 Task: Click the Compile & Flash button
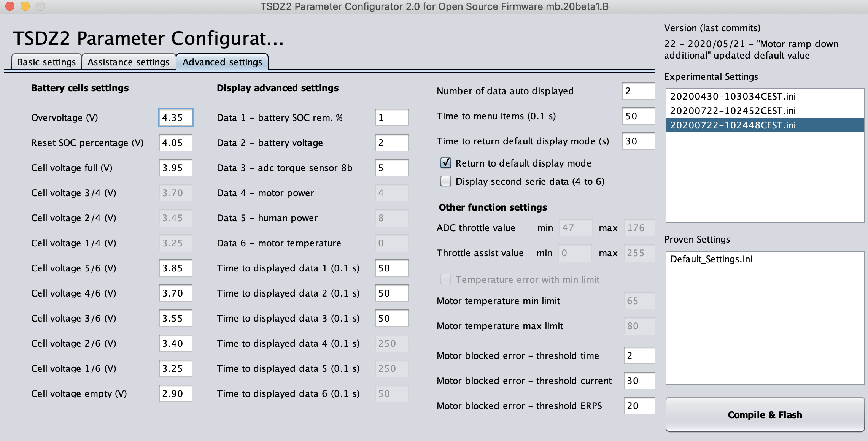765,414
